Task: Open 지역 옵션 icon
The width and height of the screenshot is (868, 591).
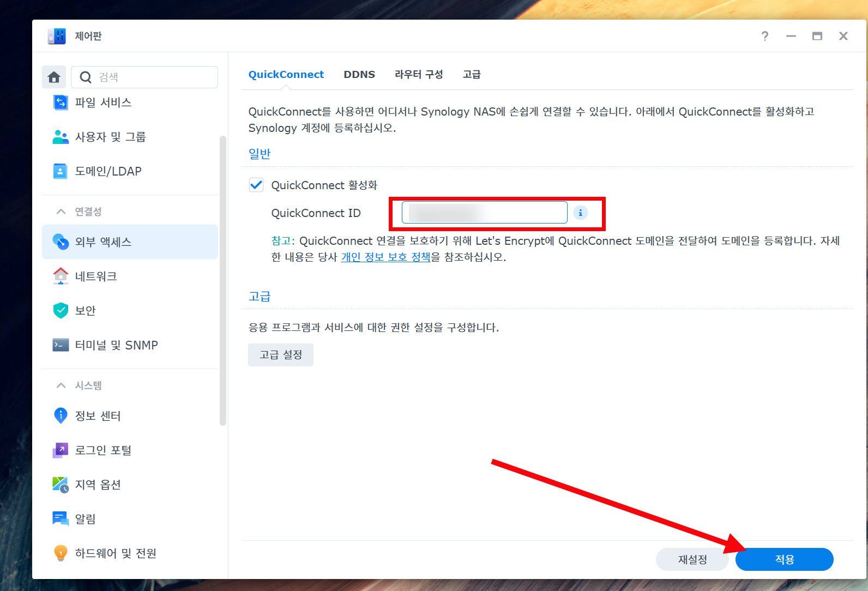Action: (x=61, y=484)
